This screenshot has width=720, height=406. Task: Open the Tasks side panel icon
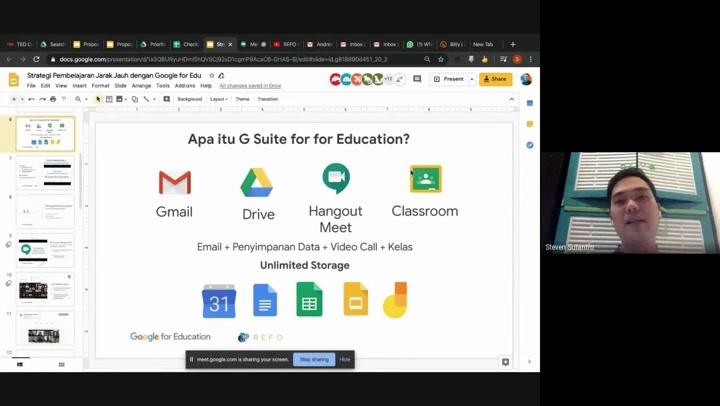coord(530,145)
